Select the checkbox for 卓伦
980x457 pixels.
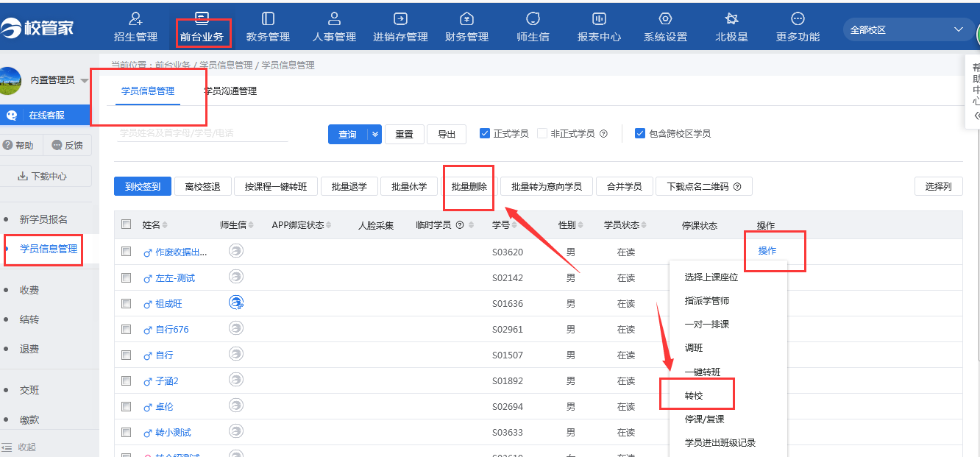pyautogui.click(x=126, y=406)
